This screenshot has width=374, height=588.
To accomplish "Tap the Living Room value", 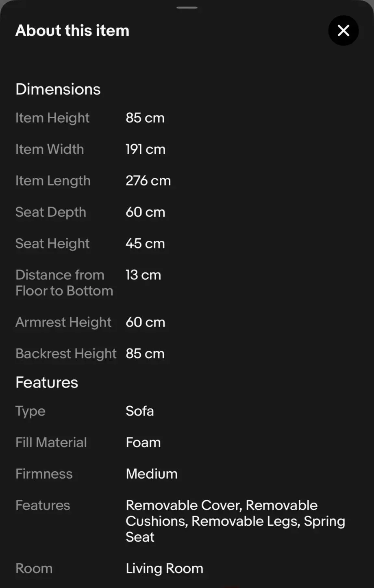I will click(x=164, y=568).
